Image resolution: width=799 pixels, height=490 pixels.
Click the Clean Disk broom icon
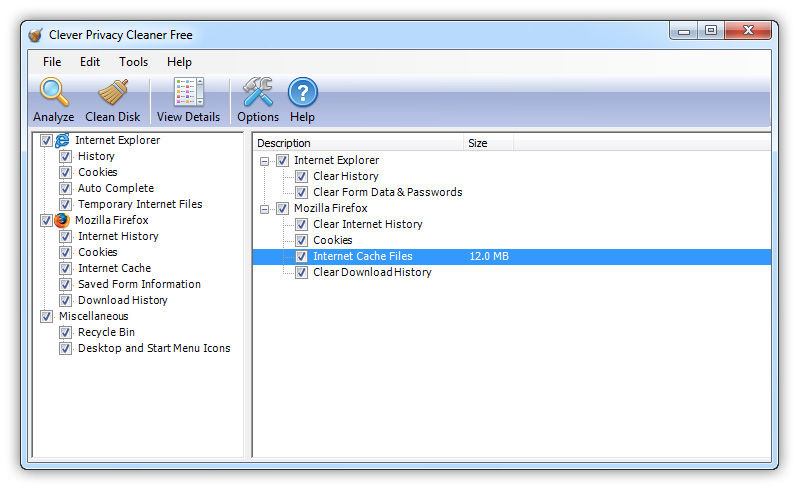113,92
